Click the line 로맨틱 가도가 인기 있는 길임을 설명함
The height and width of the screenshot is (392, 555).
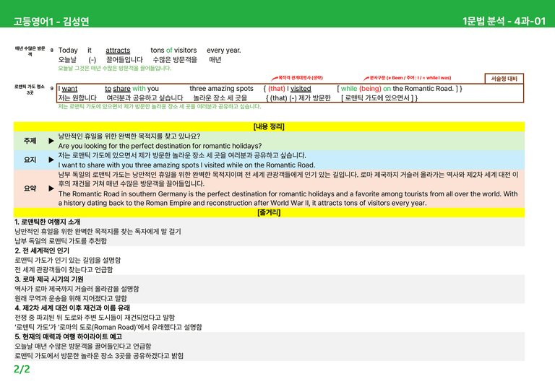click(x=68, y=260)
